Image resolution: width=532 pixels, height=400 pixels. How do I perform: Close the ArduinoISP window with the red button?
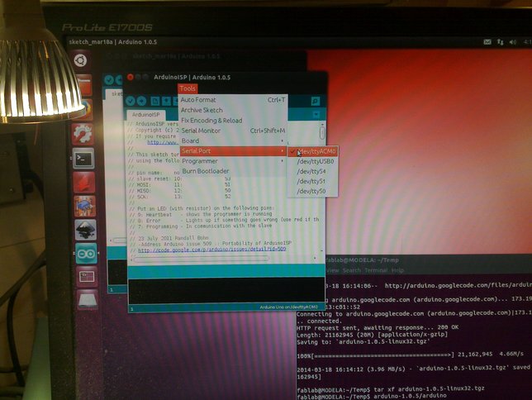[x=130, y=77]
